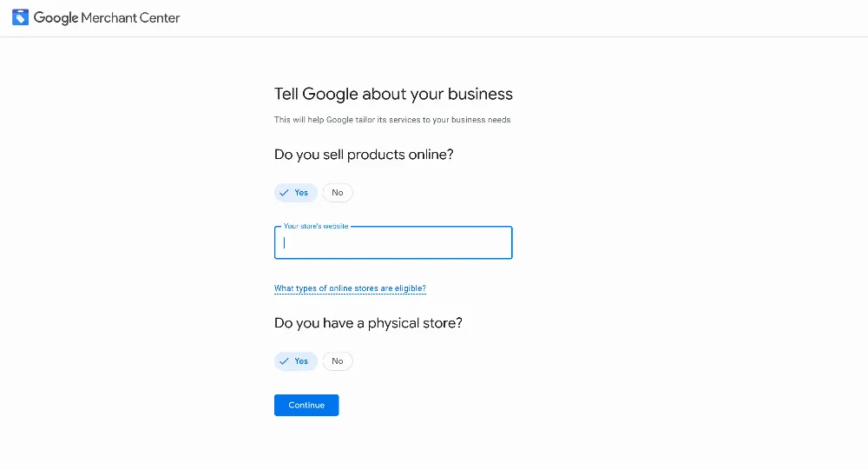Screen dimensions: 868x470
Task: Click the word eligible in the dotted-underline link
Action: point(411,288)
